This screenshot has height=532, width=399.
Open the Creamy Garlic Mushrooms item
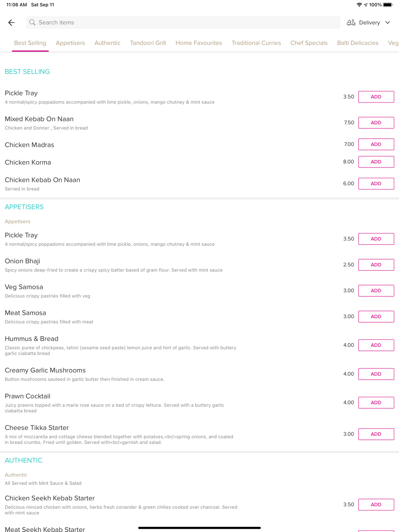click(x=45, y=370)
